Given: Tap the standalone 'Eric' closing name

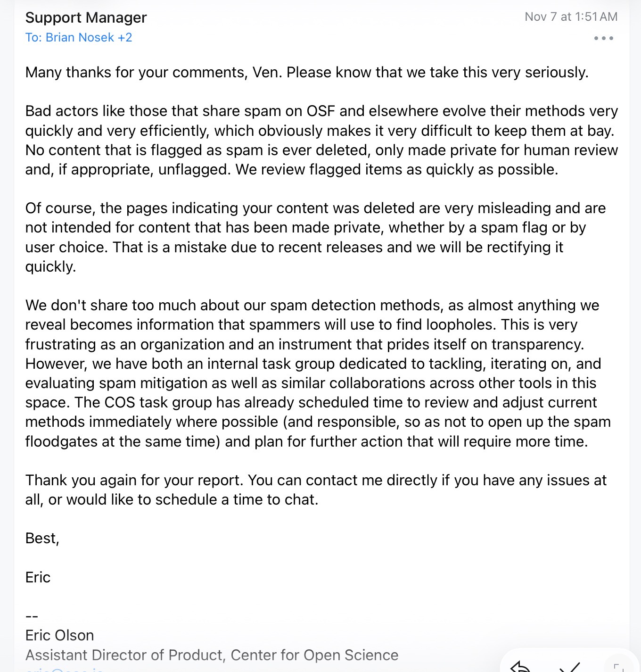Looking at the screenshot, I should [x=38, y=577].
